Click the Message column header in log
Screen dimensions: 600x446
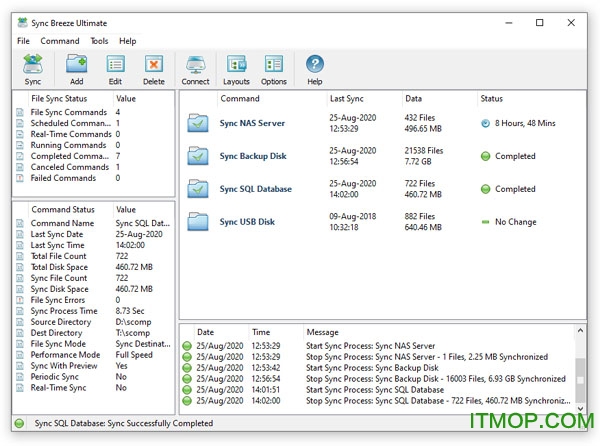[x=438, y=332]
